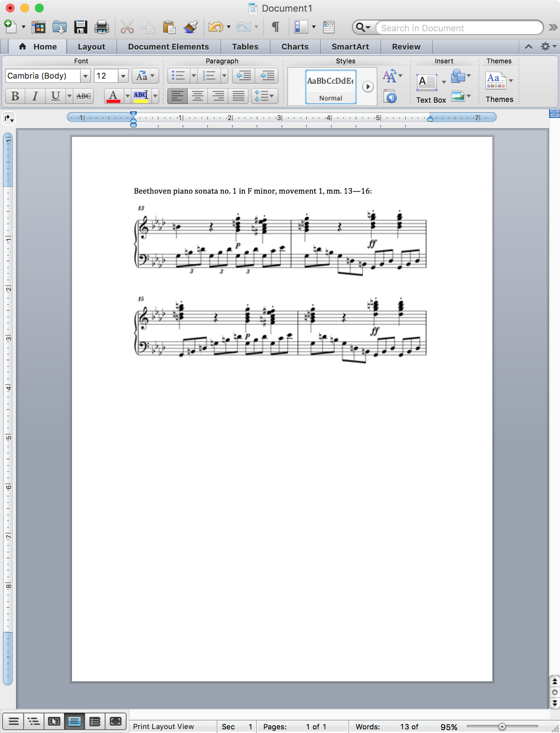
Task: Click the New Document icon
Action: [x=10, y=27]
